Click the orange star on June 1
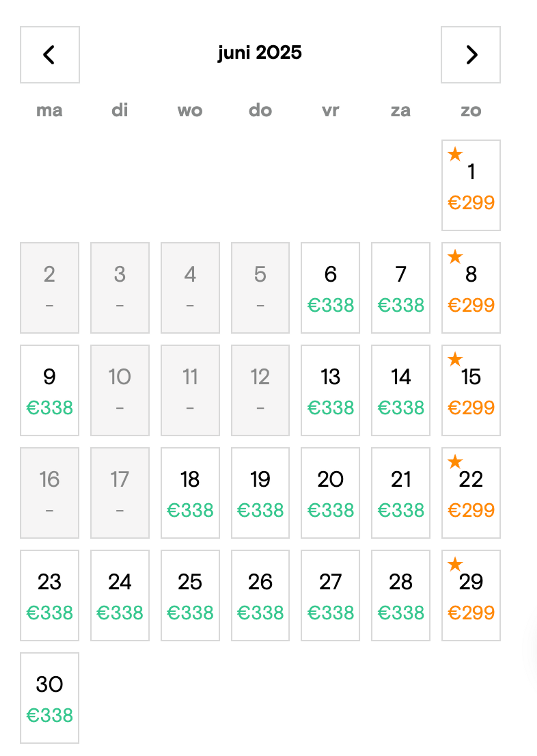 pyautogui.click(x=455, y=154)
